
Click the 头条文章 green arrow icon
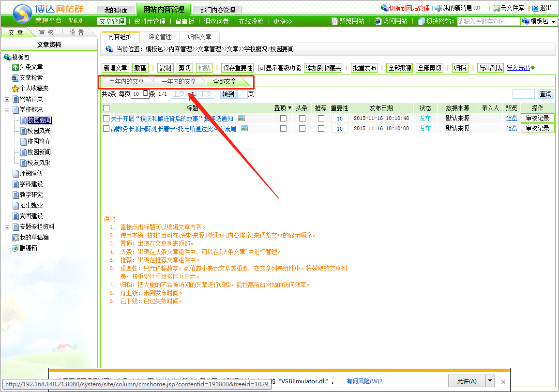[15, 67]
